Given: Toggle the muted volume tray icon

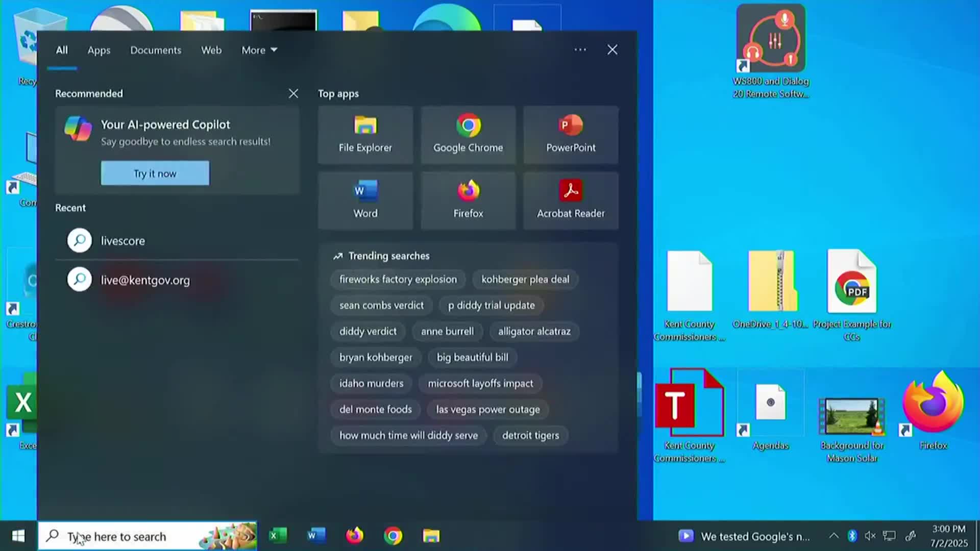Looking at the screenshot, I should (x=870, y=536).
